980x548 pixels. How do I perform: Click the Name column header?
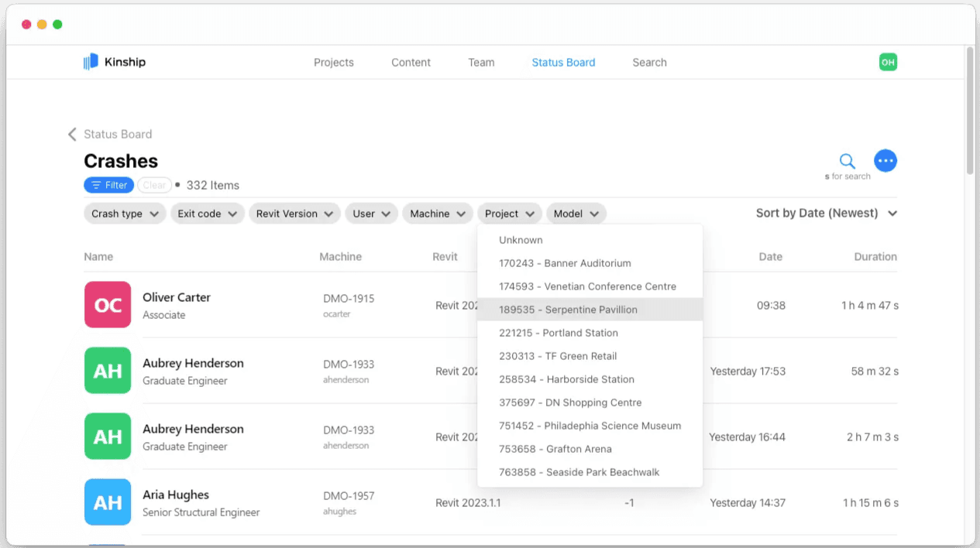(98, 257)
